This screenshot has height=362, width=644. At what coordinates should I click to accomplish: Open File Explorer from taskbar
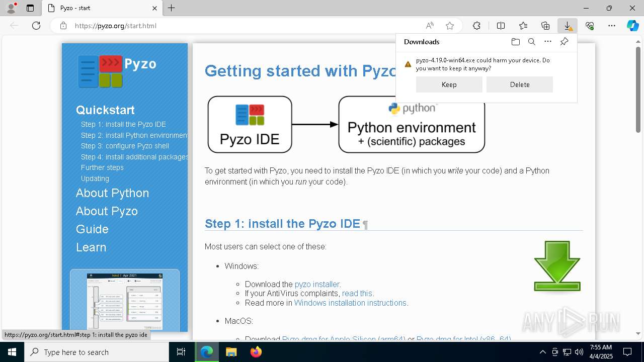pos(231,352)
